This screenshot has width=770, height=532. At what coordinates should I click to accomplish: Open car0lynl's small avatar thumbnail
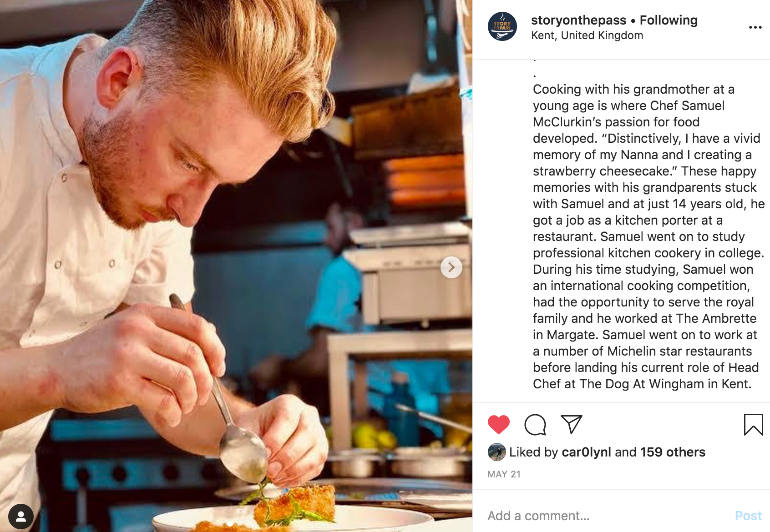[x=496, y=452]
